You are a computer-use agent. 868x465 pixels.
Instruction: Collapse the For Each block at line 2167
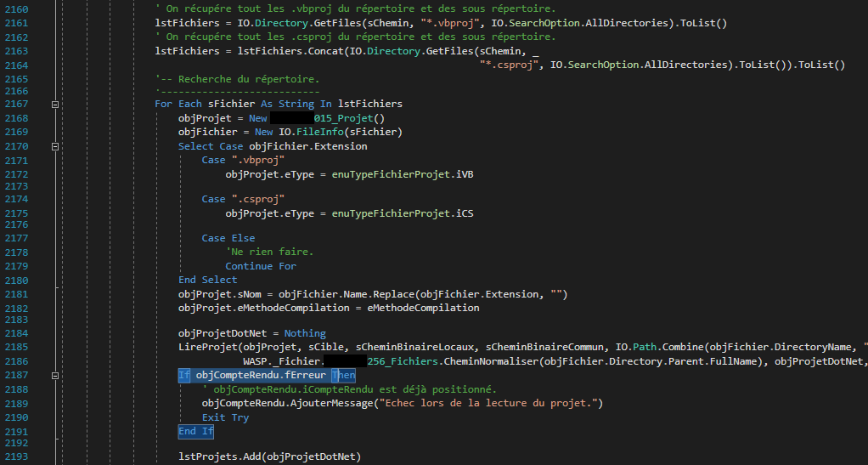point(55,105)
